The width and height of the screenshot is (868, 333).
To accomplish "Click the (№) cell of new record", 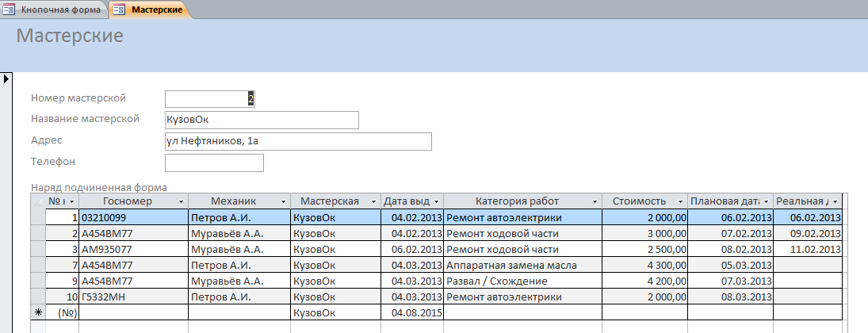I will pos(62,312).
